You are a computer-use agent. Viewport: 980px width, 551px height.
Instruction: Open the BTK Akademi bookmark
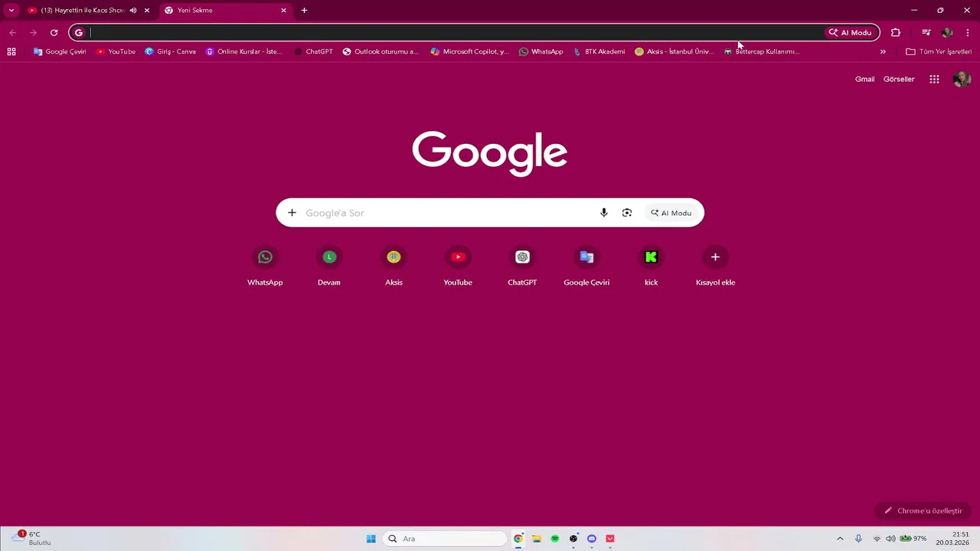[x=599, y=51]
